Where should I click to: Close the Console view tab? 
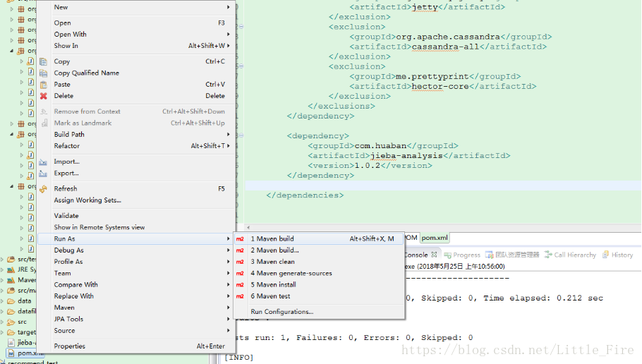[x=434, y=255]
